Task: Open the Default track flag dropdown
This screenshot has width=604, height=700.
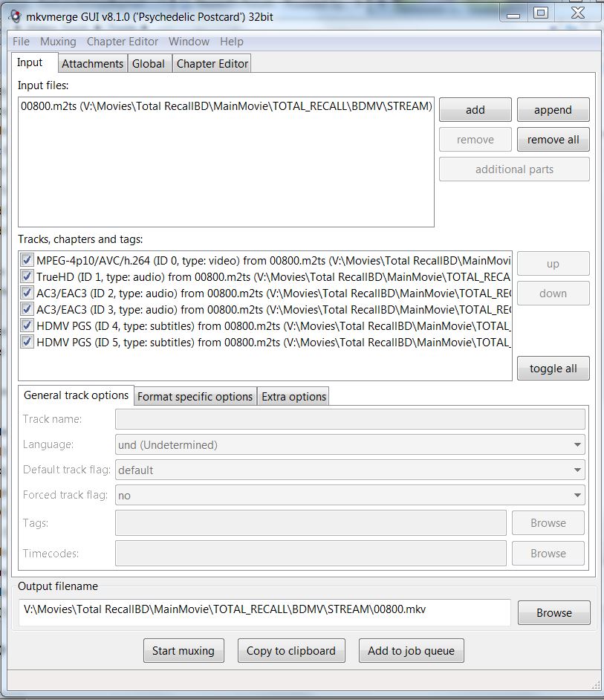Action: point(350,470)
